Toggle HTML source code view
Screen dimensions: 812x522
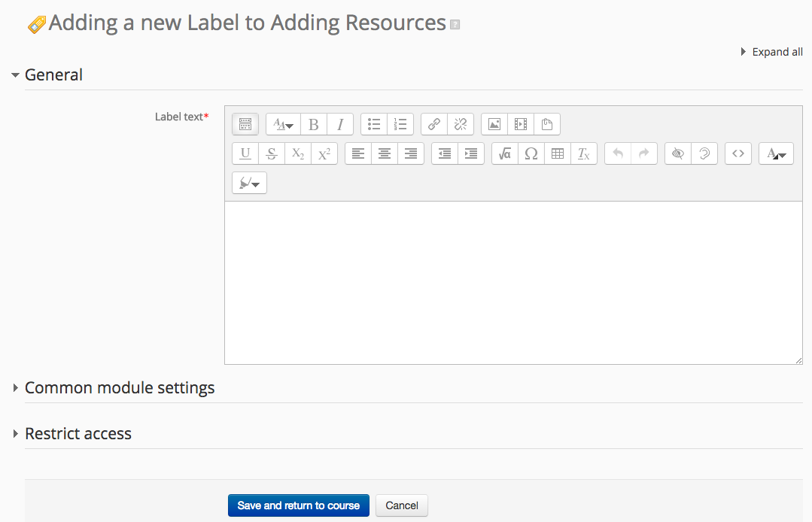click(x=738, y=153)
